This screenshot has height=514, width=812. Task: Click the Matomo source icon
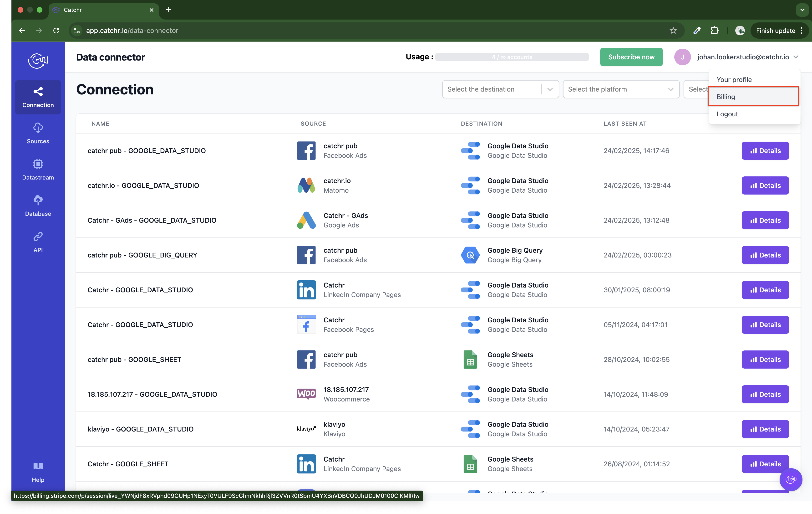[x=306, y=185]
